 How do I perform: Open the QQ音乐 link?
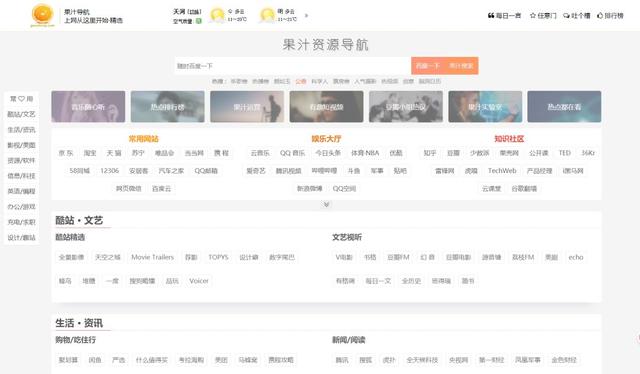click(x=292, y=153)
